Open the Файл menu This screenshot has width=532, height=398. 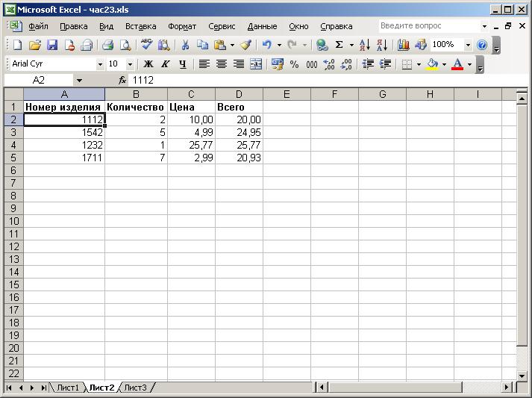click(38, 26)
